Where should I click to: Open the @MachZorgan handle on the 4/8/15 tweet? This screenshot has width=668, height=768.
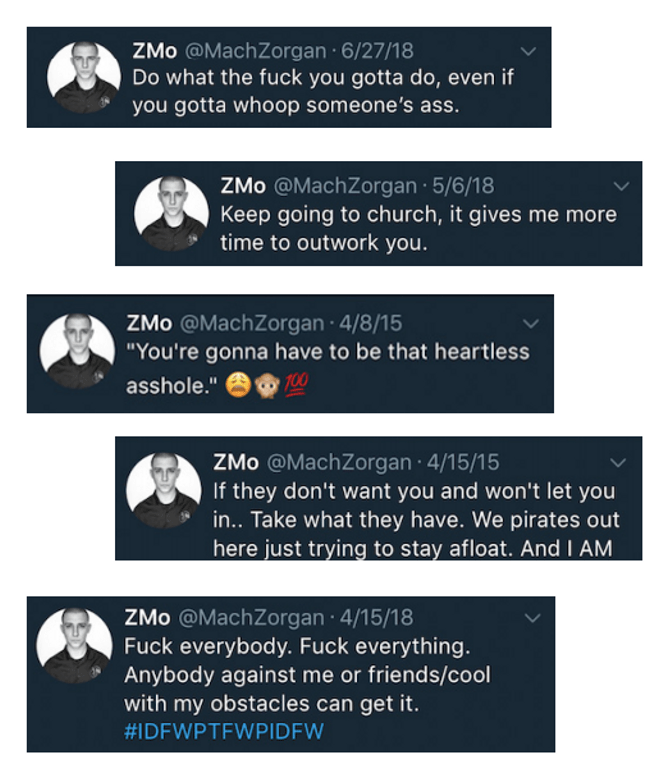coord(250,324)
